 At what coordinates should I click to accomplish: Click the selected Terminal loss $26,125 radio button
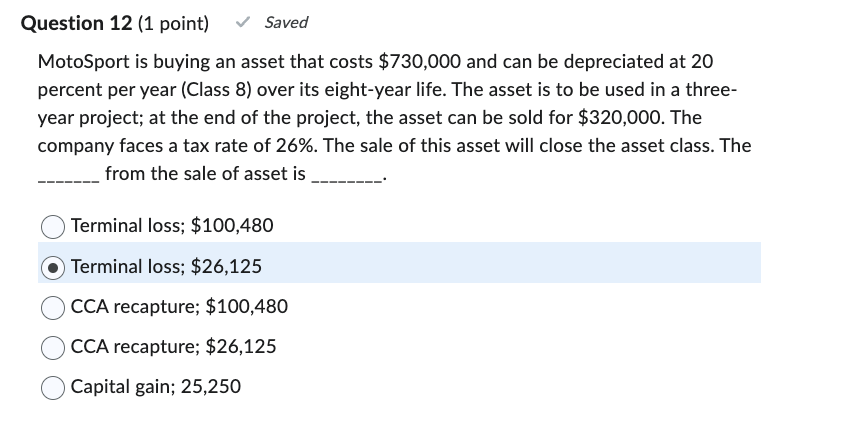coord(54,267)
